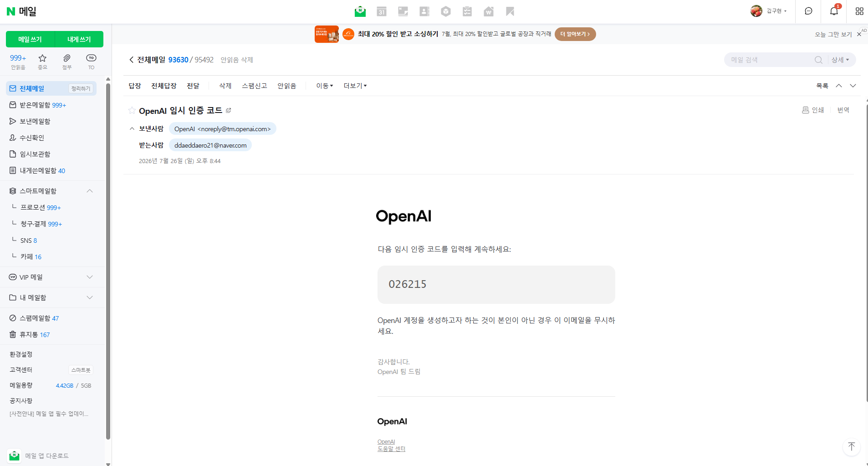The height and width of the screenshot is (466, 868).
Task: Open 내게쓴메일함 folder
Action: click(x=37, y=170)
